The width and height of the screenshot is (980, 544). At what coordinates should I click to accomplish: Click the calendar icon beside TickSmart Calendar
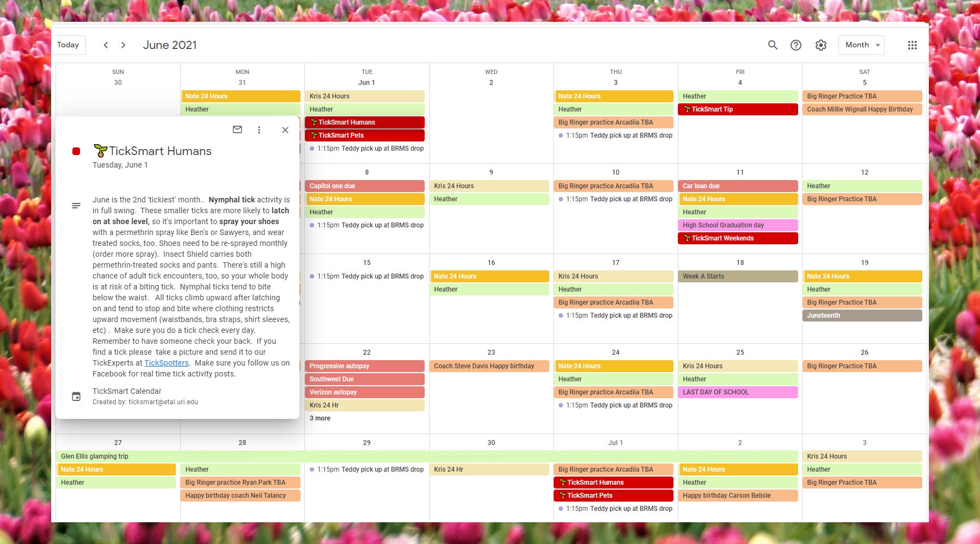[x=76, y=396]
